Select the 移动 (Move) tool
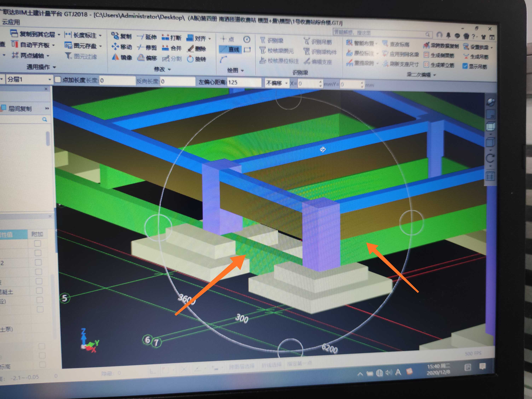 (x=122, y=47)
